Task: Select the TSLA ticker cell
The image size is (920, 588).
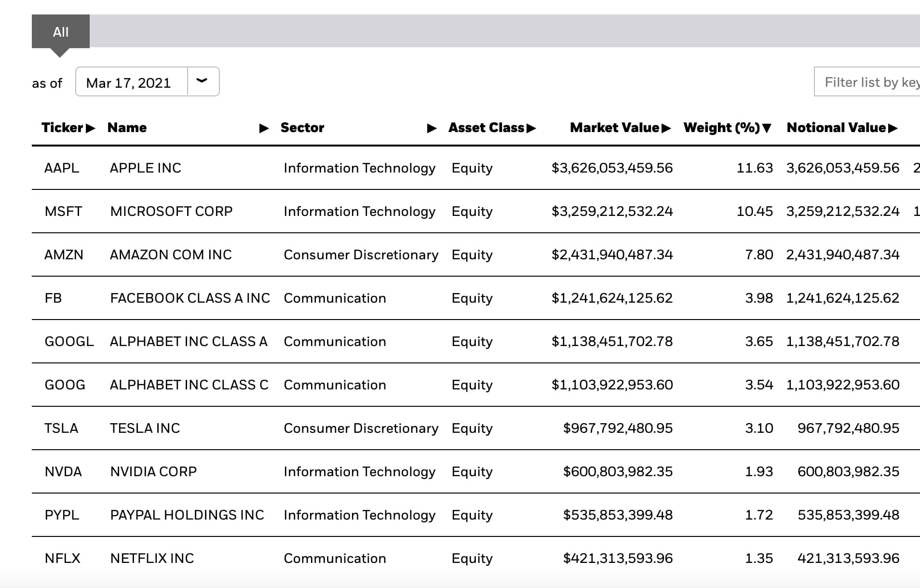Action: (x=61, y=428)
